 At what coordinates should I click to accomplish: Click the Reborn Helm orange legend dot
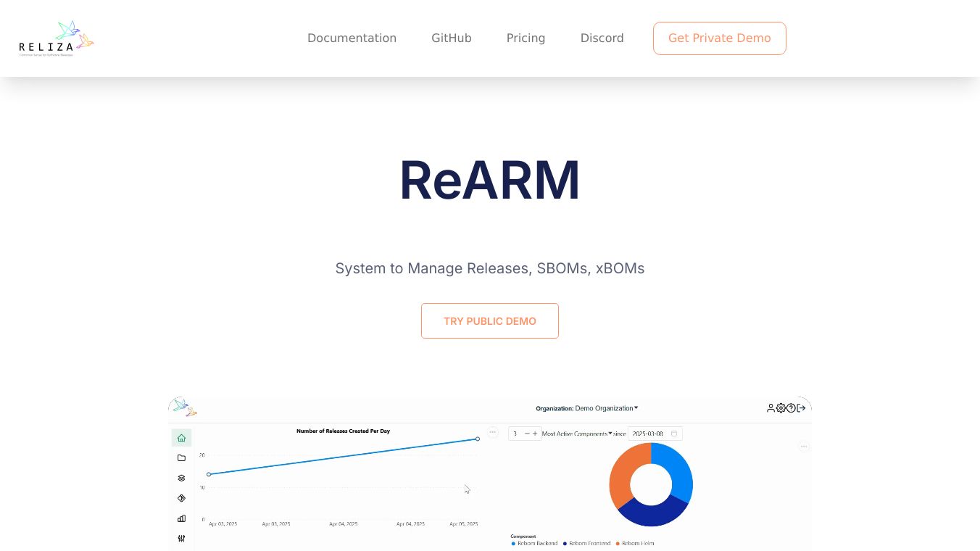click(618, 543)
